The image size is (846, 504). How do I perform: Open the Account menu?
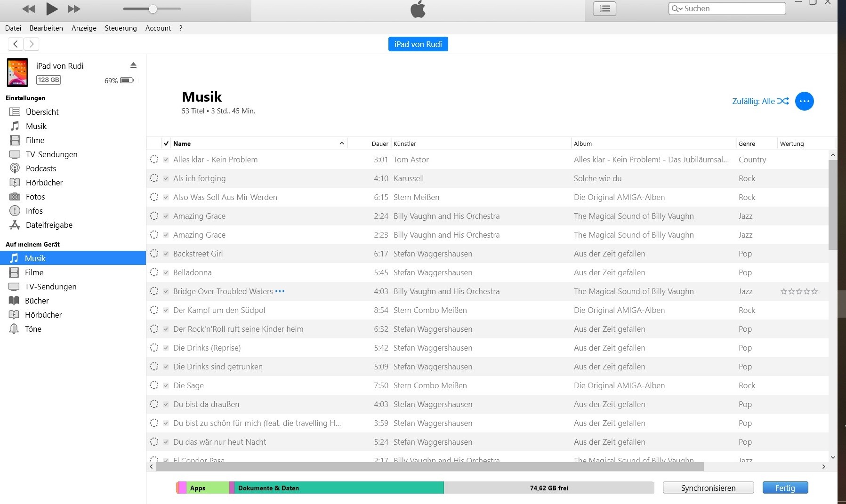point(158,28)
